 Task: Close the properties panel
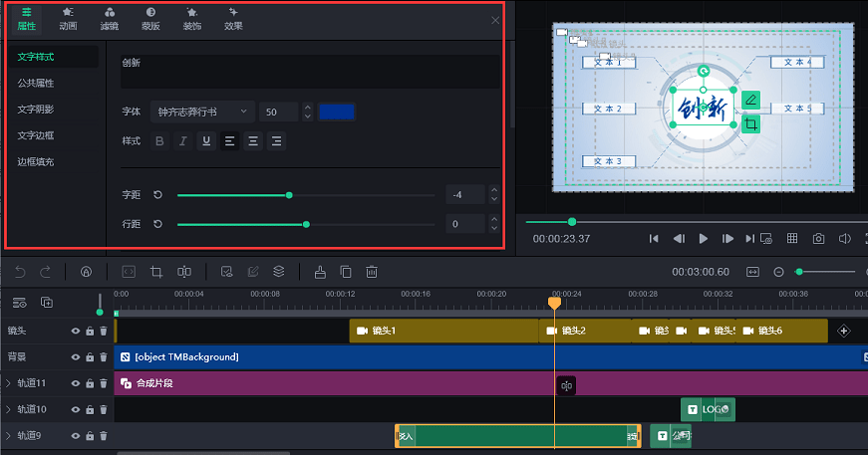click(x=495, y=21)
